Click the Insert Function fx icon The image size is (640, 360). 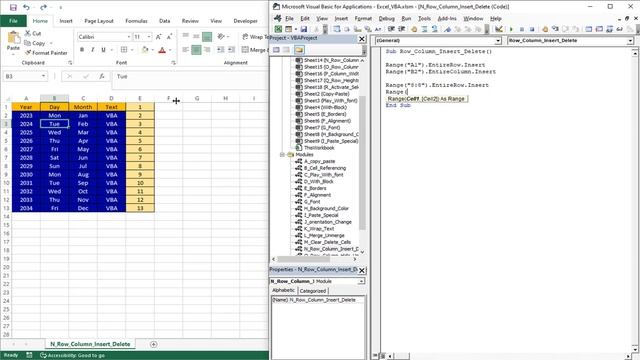tap(102, 76)
